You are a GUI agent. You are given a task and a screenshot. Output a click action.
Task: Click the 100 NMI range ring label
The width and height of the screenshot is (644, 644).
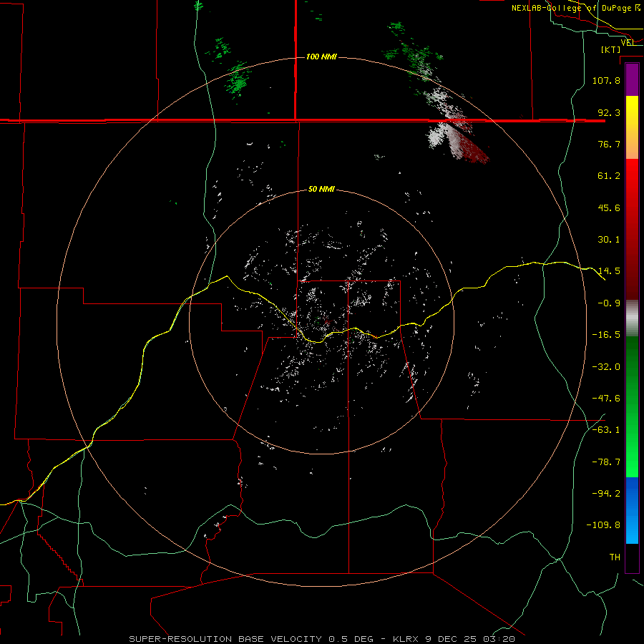(321, 57)
